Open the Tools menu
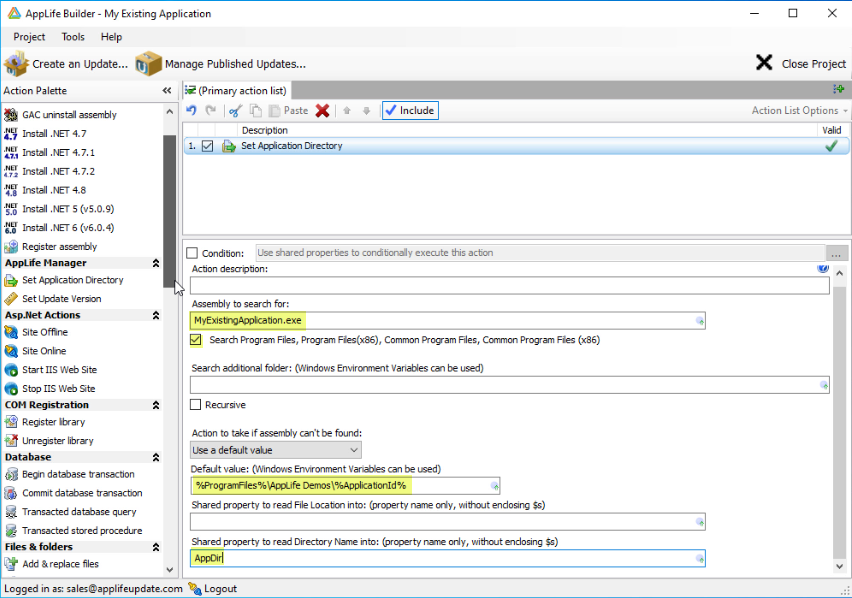 [x=73, y=37]
